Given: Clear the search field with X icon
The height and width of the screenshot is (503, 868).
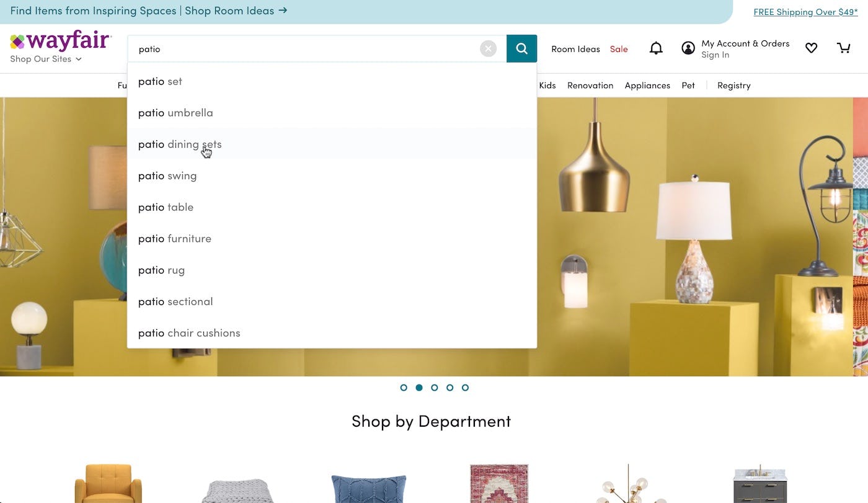Looking at the screenshot, I should 489,49.
